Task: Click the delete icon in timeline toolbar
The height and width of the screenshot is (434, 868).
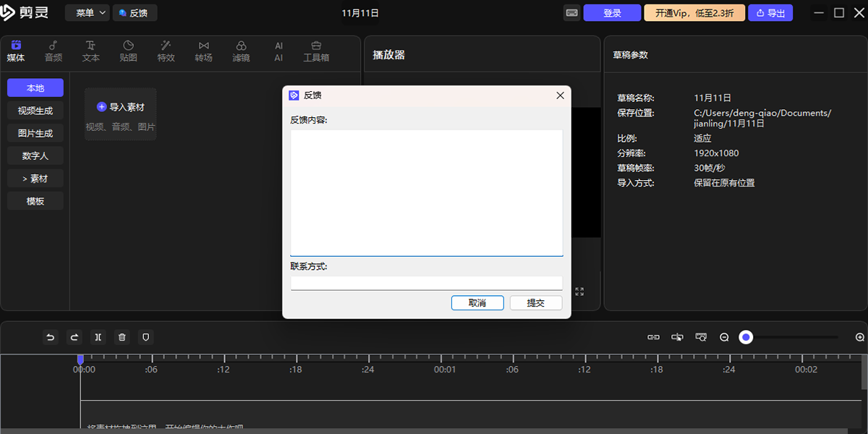Action: 122,336
